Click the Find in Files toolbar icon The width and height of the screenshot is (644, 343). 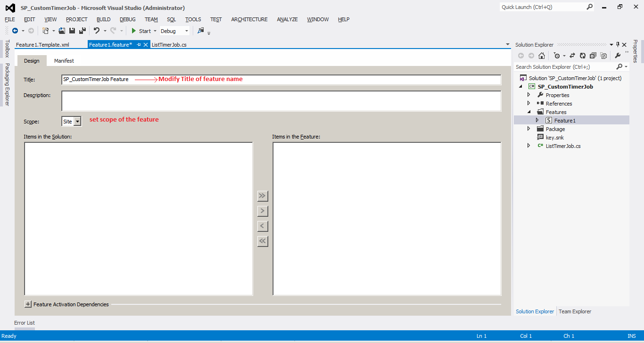click(x=201, y=31)
